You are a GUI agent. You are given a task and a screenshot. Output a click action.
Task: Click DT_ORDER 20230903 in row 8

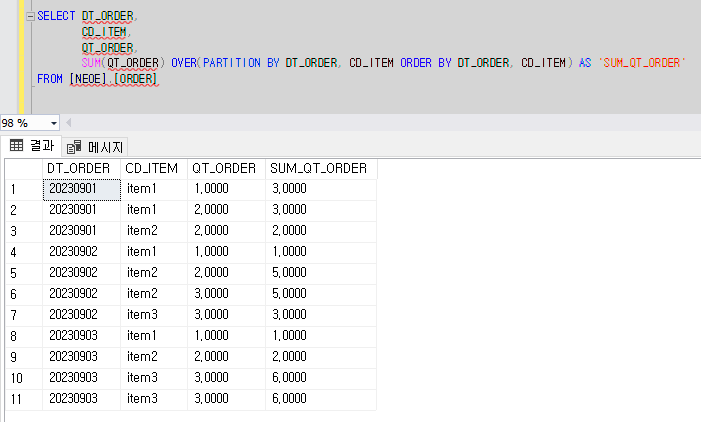pyautogui.click(x=82, y=337)
